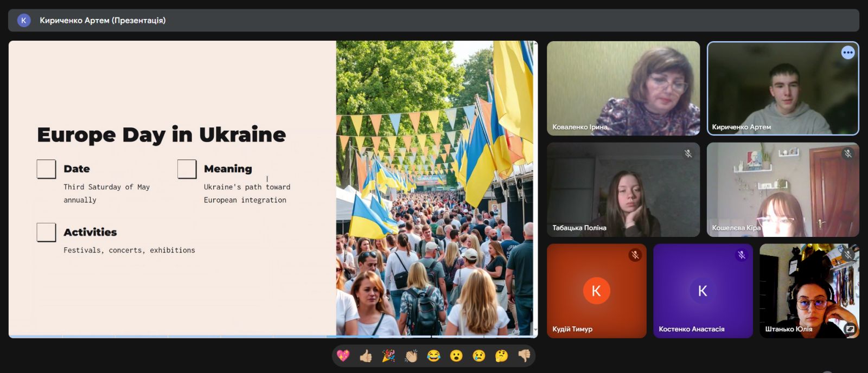Click muted mic on Костенко Анастасія tile
The image size is (868, 373).
tap(741, 255)
